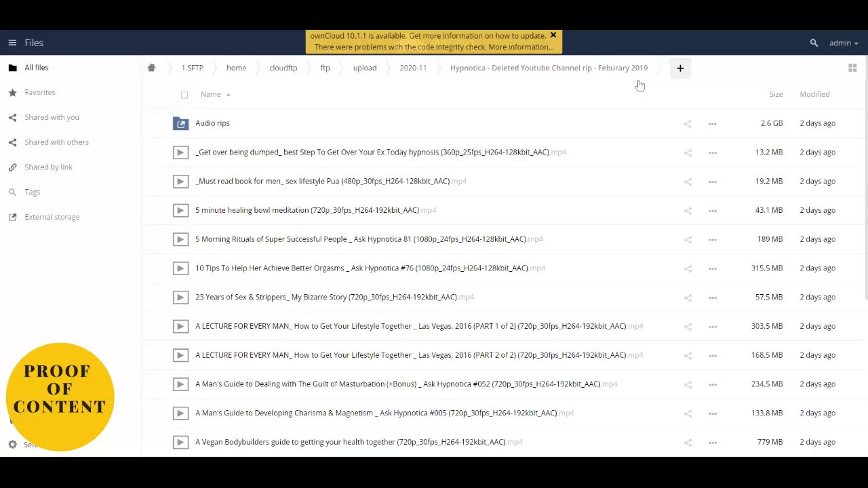The image size is (868, 488).
Task: Navigate to upload breadcrumb
Action: (x=365, y=68)
